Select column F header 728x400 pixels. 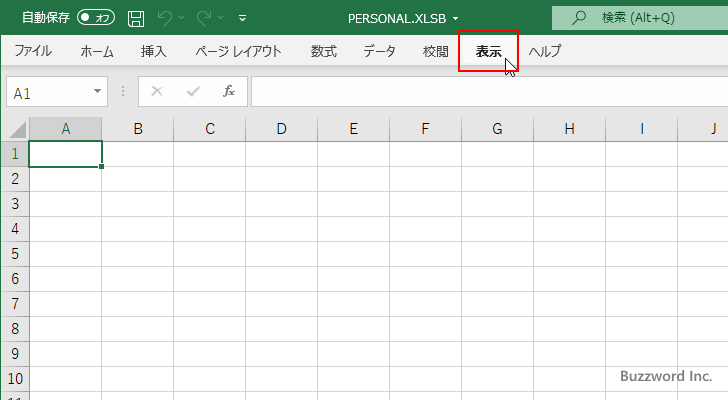(x=425, y=129)
